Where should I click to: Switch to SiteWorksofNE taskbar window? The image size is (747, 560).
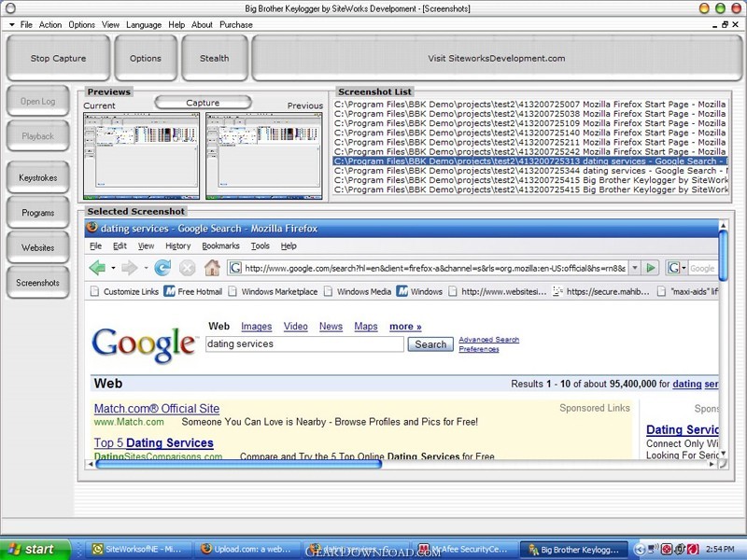137,549
